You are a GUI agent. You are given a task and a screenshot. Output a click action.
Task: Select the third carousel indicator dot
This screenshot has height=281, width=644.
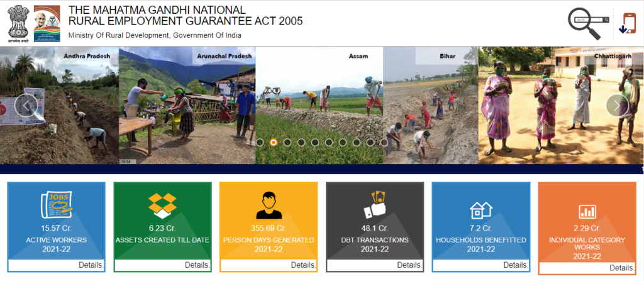tap(287, 142)
